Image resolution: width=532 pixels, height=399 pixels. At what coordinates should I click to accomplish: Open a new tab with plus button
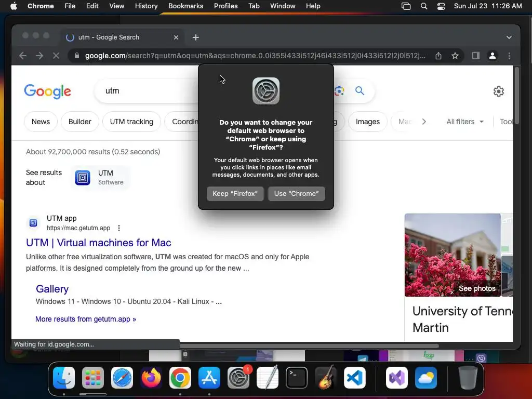(196, 37)
